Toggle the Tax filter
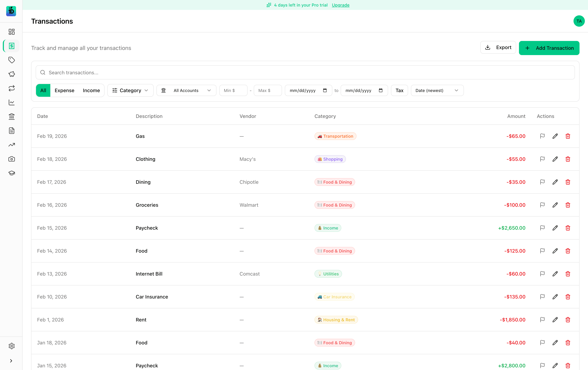Image resolution: width=588 pixels, height=370 pixels. pos(399,90)
